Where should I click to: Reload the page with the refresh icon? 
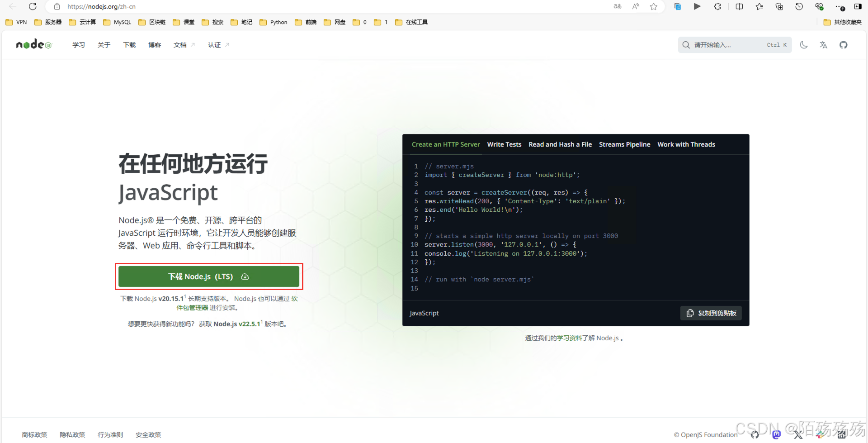[x=33, y=6]
